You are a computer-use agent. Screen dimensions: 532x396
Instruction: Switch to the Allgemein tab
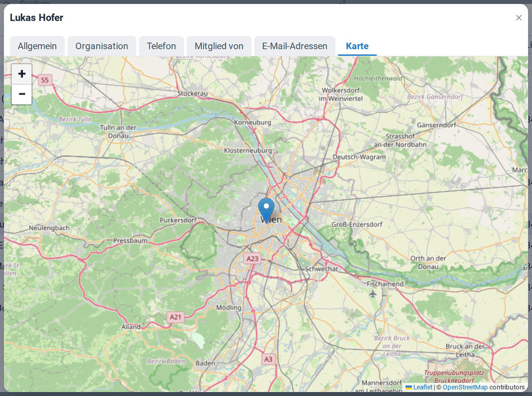pyautogui.click(x=37, y=46)
